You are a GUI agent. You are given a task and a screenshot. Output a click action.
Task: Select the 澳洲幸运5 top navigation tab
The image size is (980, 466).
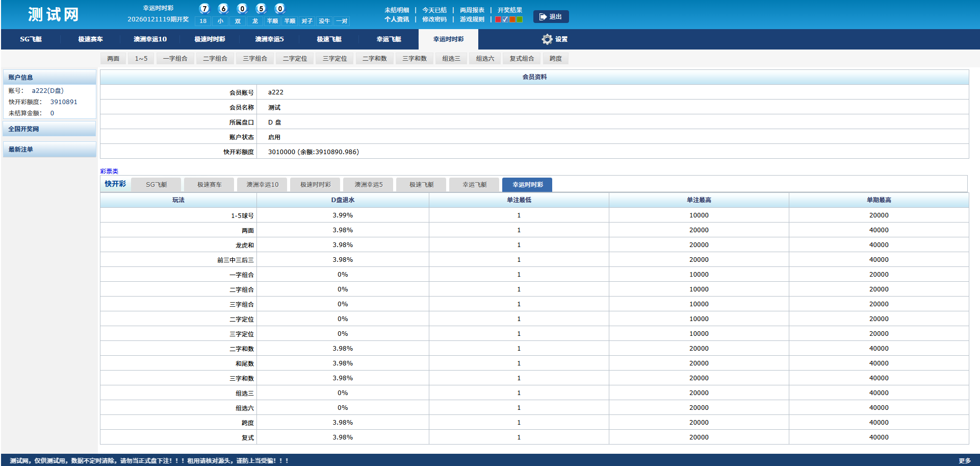[269, 39]
